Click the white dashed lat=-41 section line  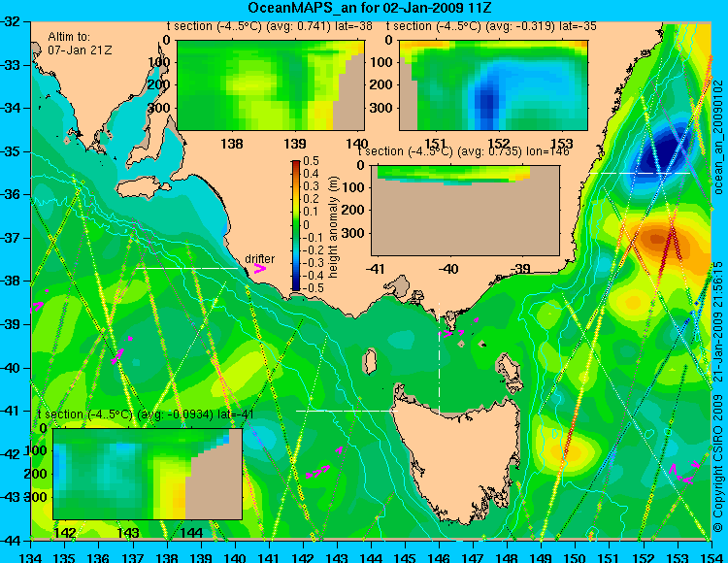click(x=347, y=411)
